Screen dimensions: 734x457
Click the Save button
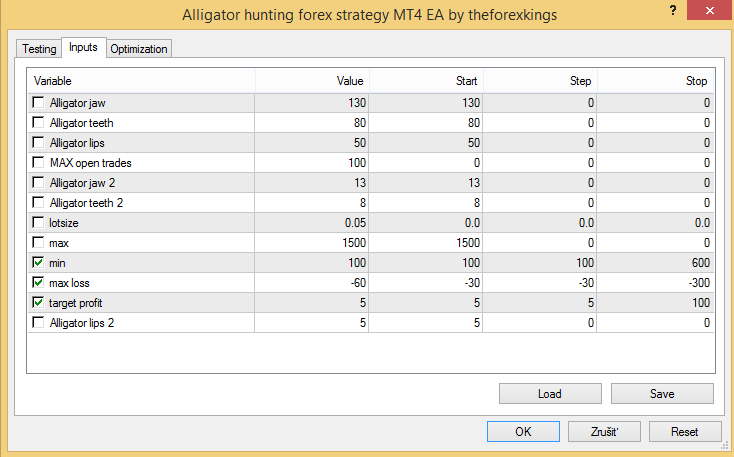point(662,394)
